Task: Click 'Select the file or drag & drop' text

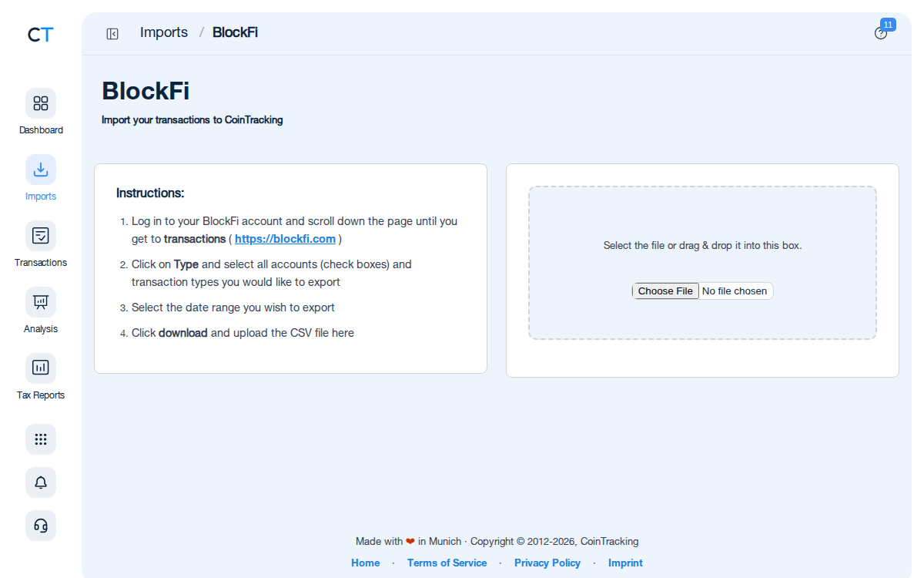Action: [x=702, y=246]
